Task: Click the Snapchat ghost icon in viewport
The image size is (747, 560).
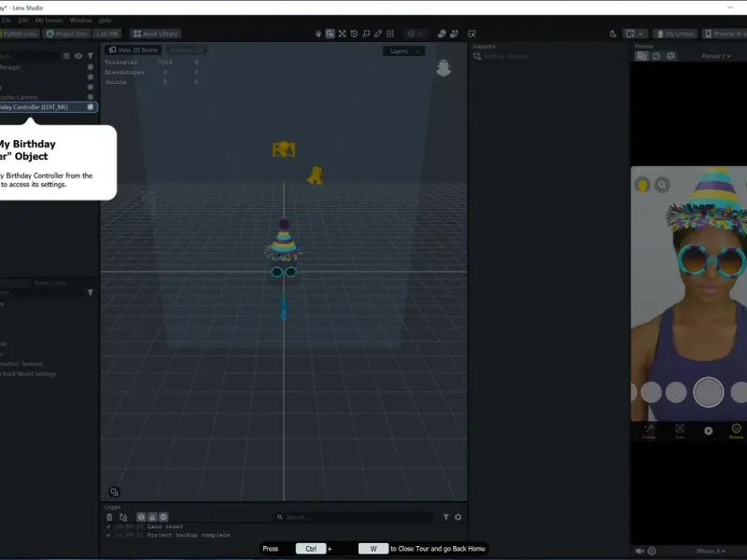Action: click(444, 68)
